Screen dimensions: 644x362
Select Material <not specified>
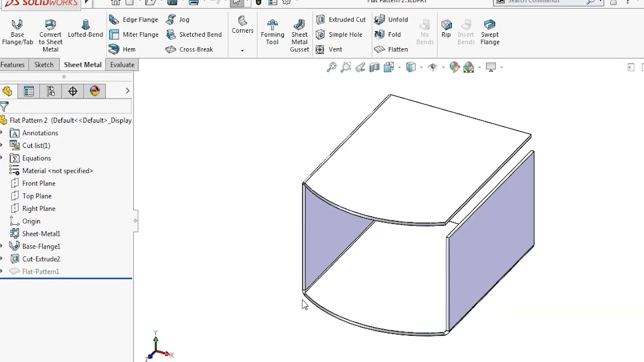coord(51,170)
